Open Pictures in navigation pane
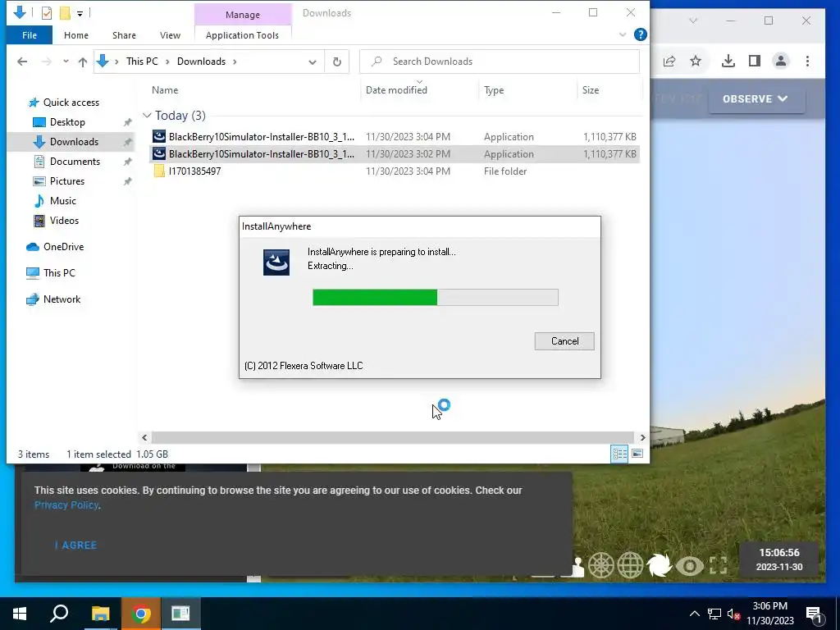 pos(67,181)
